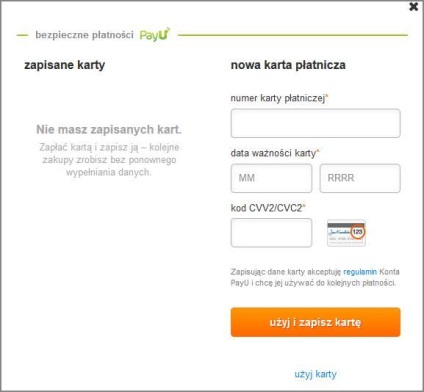
Task: Click the Zapisując dane karty consent text
Action: click(x=315, y=277)
